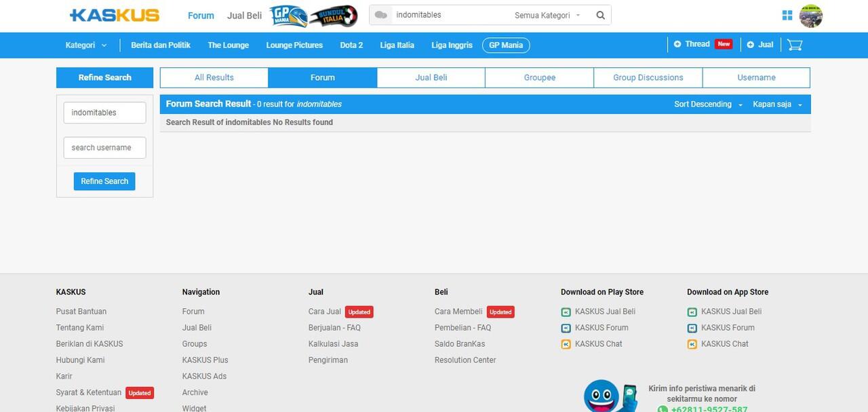The image size is (868, 412).
Task: Click the search magnifier icon
Action: point(601,15)
